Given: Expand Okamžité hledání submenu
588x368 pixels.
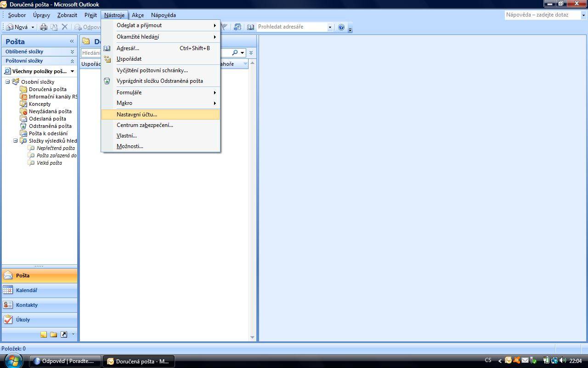Looking at the screenshot, I should pos(160,37).
